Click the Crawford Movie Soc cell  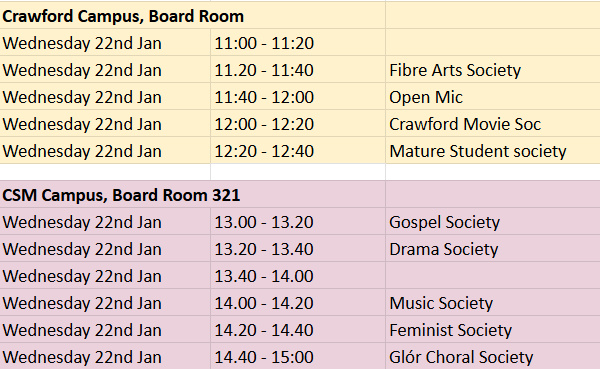click(x=493, y=124)
